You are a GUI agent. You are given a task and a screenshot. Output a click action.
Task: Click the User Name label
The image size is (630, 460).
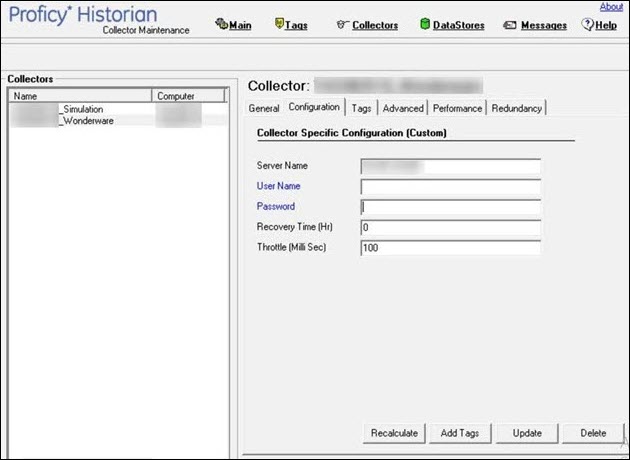(x=278, y=186)
